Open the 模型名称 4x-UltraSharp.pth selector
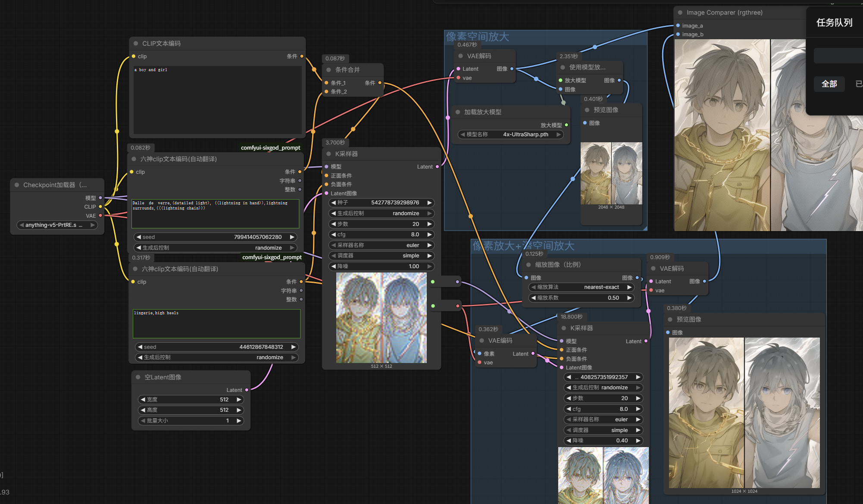 pos(510,135)
